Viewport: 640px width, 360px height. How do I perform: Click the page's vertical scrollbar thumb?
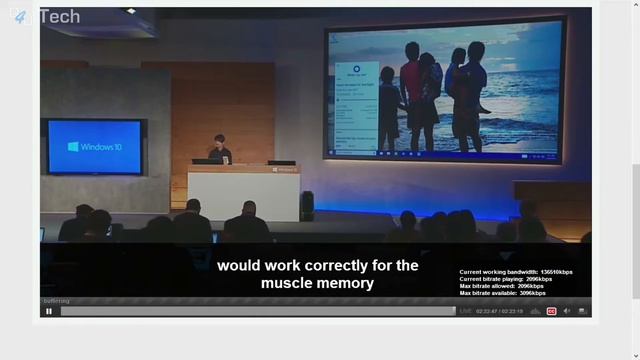pyautogui.click(x=636, y=231)
